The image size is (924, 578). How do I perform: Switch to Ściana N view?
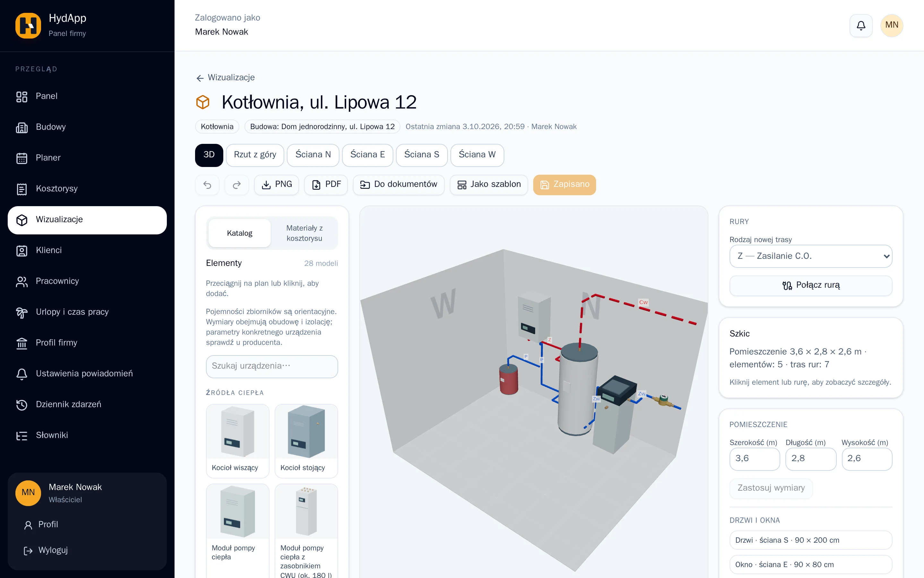pos(313,155)
